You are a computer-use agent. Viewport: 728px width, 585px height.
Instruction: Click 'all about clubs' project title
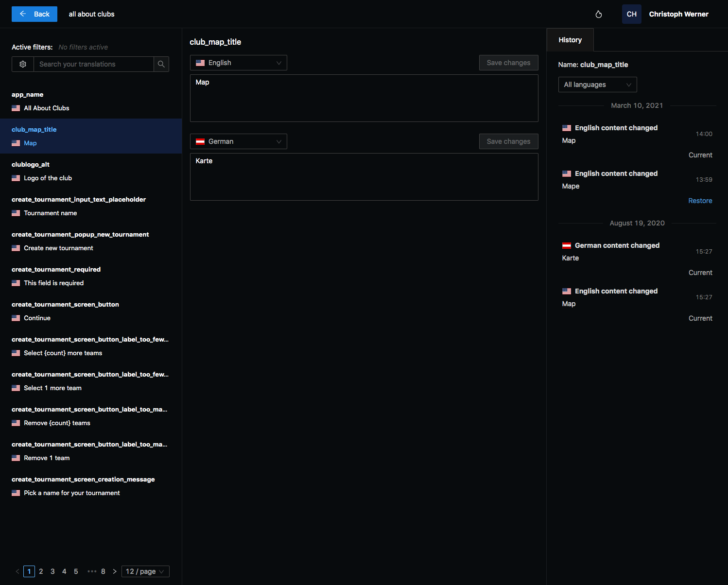[x=92, y=14]
